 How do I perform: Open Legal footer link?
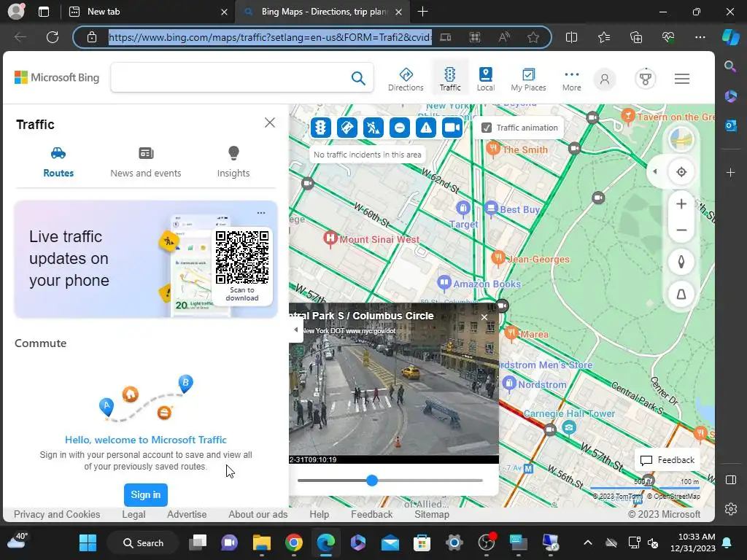[x=133, y=514]
